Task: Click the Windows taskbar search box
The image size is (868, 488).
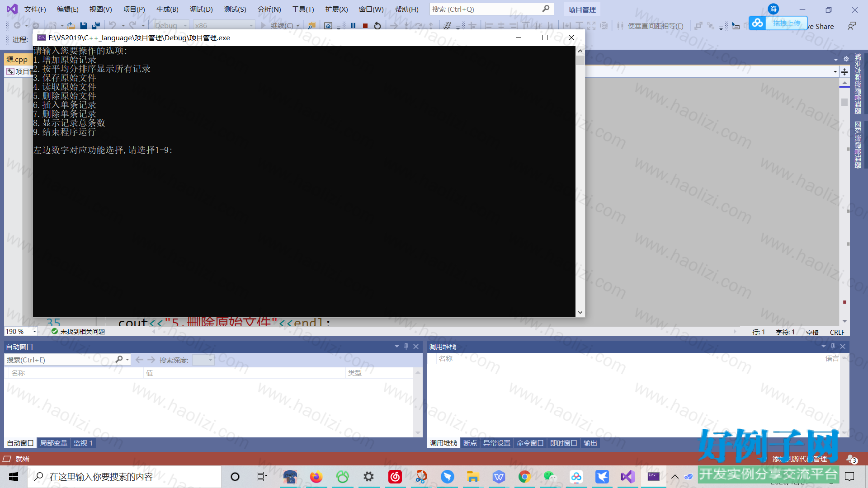Action: pyautogui.click(x=124, y=477)
